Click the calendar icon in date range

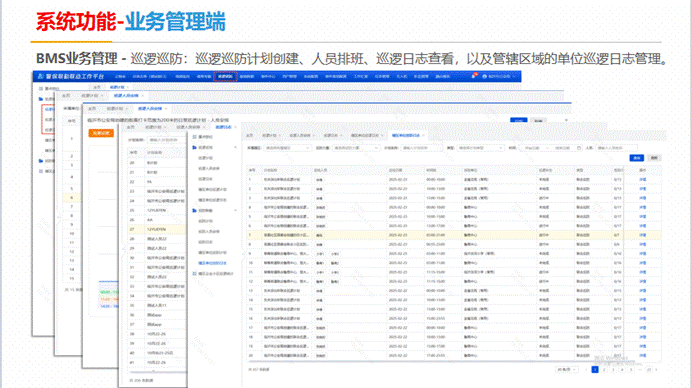pos(579,148)
